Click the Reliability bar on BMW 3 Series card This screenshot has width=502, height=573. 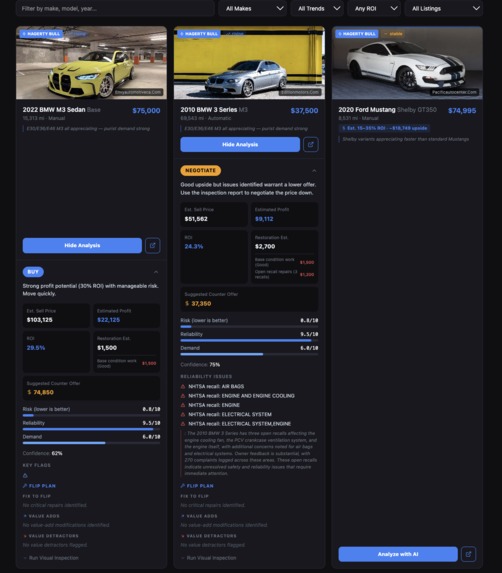click(249, 341)
